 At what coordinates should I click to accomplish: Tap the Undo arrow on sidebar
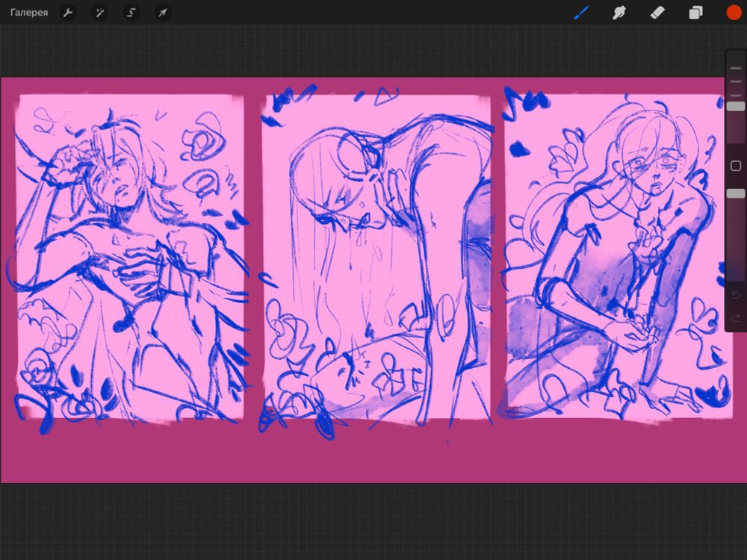coord(736,295)
